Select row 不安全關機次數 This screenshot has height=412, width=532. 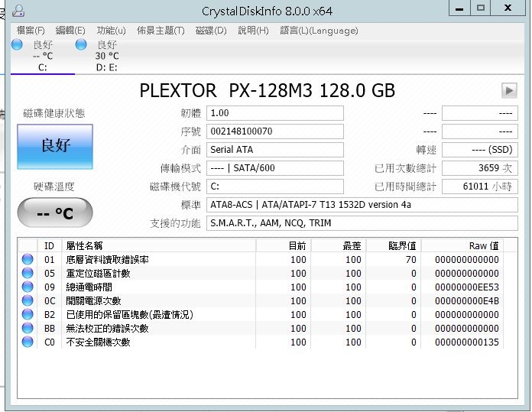point(261,342)
